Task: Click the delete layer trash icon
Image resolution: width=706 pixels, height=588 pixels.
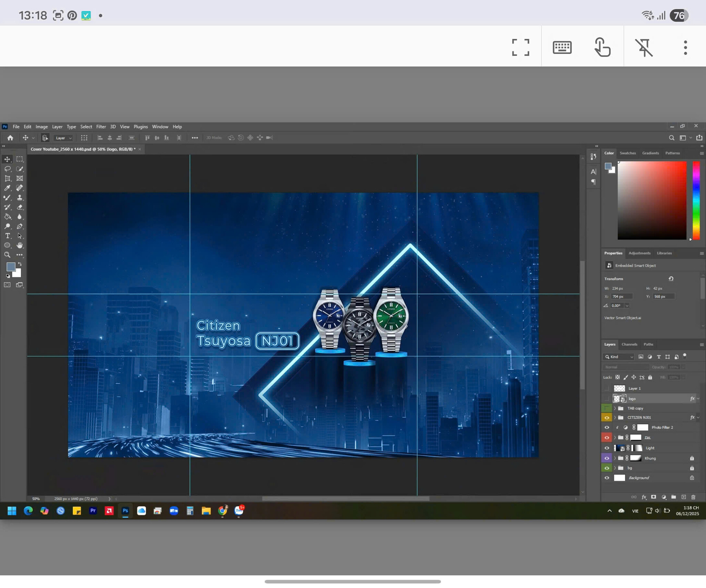Action: (x=693, y=497)
